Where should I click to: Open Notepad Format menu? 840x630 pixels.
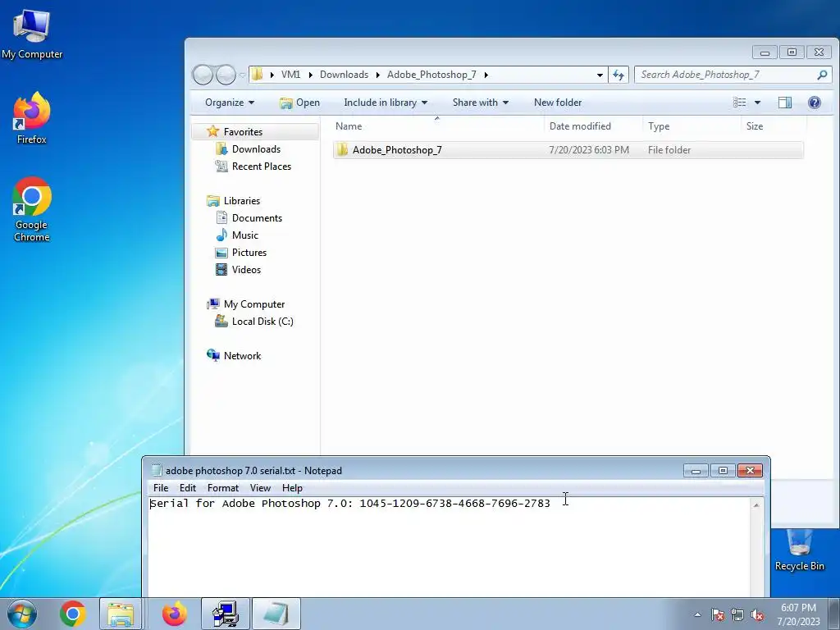(x=223, y=488)
